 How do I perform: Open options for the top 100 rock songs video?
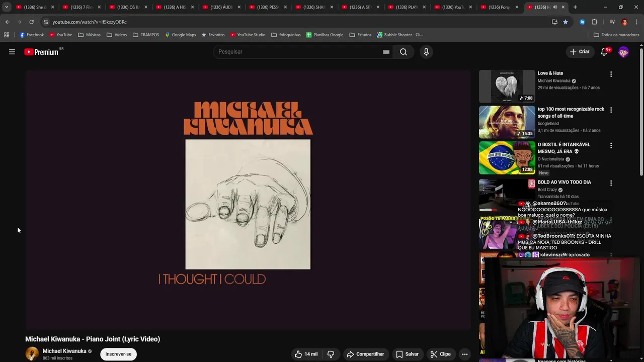[x=611, y=110]
